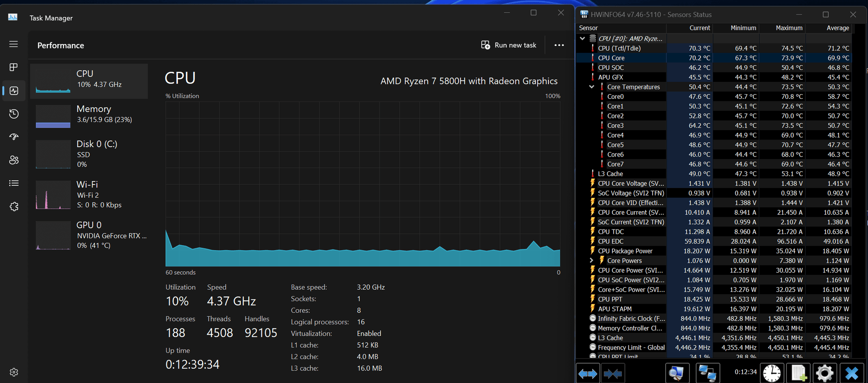Screen dimensions: 868x383
Task: Select the CPU Core Voltage (SV... row
Action: 715,183
